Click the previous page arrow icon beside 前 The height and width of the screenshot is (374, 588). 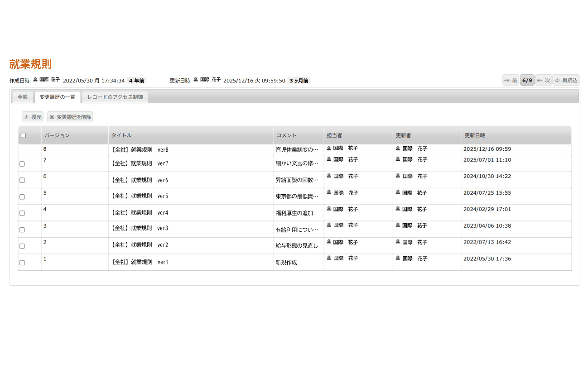click(x=507, y=80)
